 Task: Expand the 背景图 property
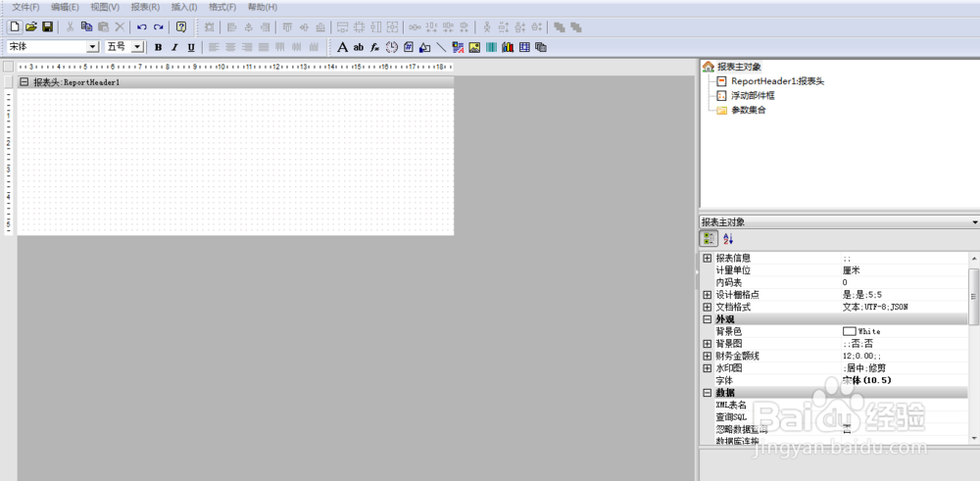click(707, 344)
